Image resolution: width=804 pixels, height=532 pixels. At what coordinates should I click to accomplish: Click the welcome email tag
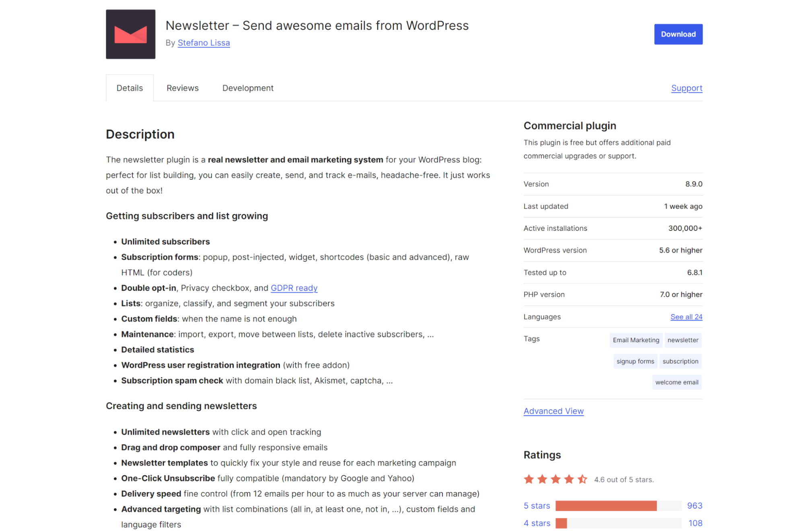[x=677, y=382]
